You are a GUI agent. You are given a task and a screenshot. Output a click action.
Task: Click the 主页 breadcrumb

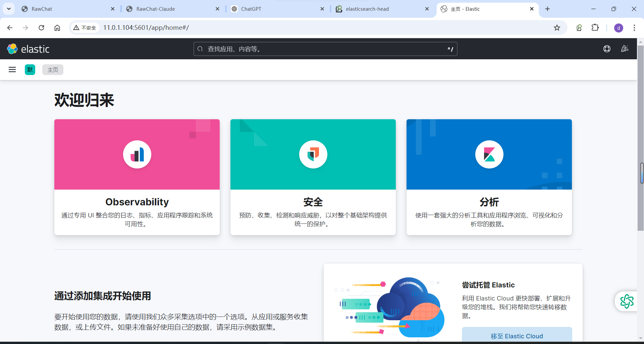[x=53, y=70]
